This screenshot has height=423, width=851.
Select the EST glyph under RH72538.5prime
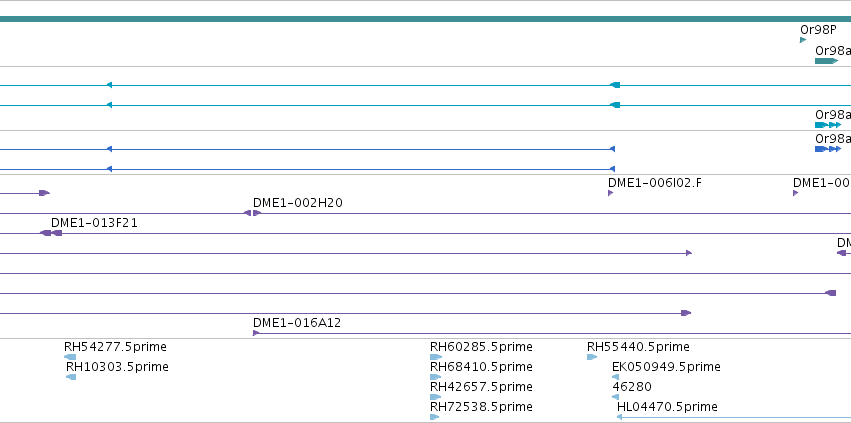(434, 417)
